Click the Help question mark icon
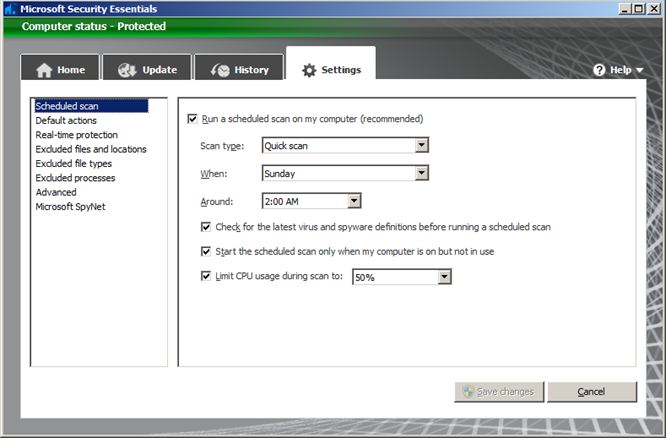This screenshot has width=668, height=445. coord(599,70)
